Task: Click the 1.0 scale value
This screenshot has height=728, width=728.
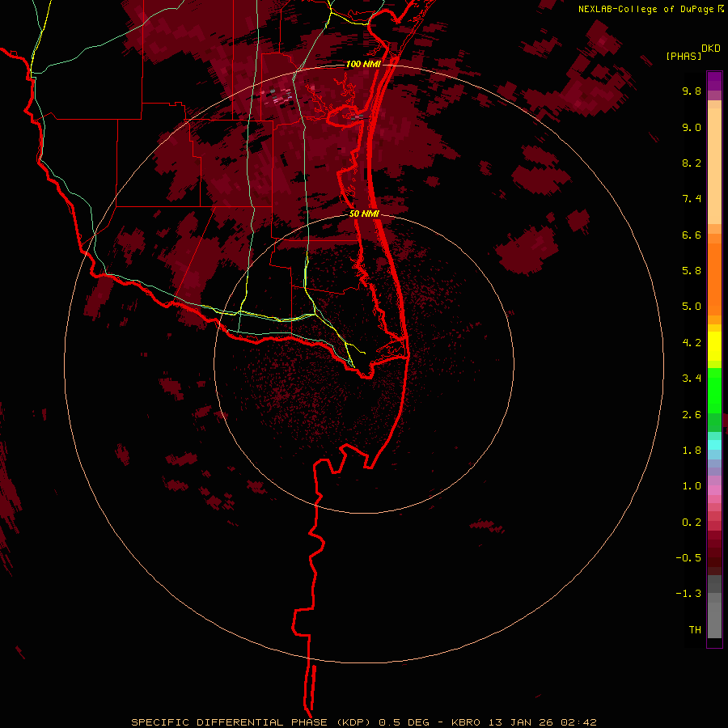Action: coord(692,486)
